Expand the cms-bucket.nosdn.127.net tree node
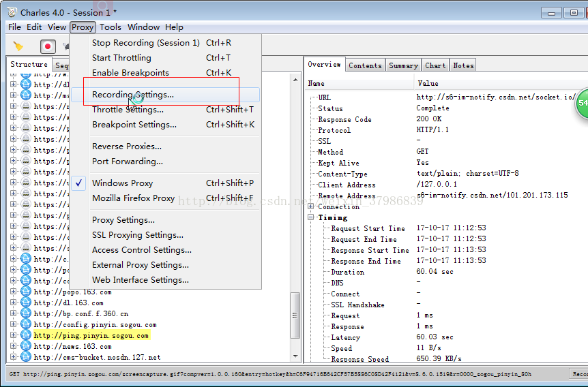The height and width of the screenshot is (387, 588). tap(13, 356)
